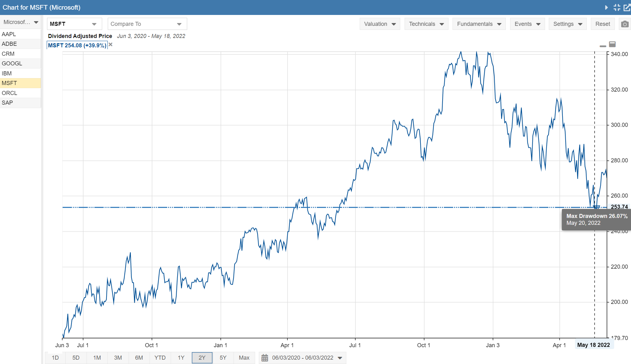This screenshot has width=631, height=364.
Task: Click the Dividend Adjusted Price title
Action: 80,36
